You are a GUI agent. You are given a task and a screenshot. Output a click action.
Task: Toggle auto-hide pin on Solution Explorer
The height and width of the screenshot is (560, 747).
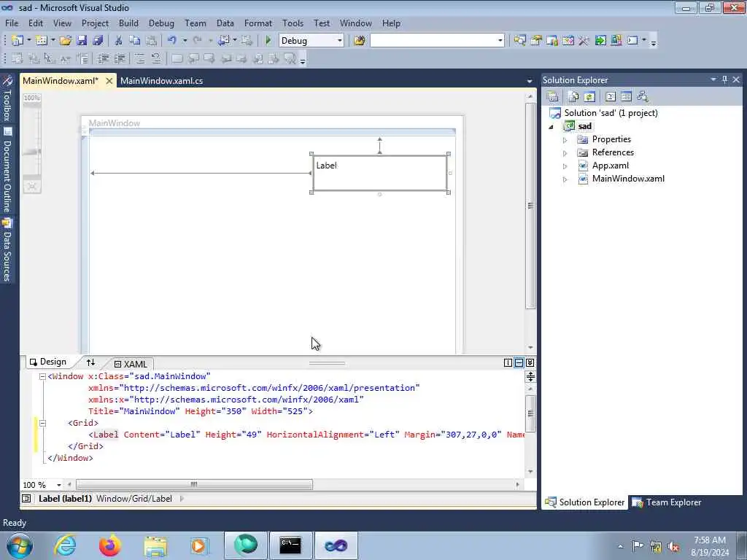[x=724, y=79]
